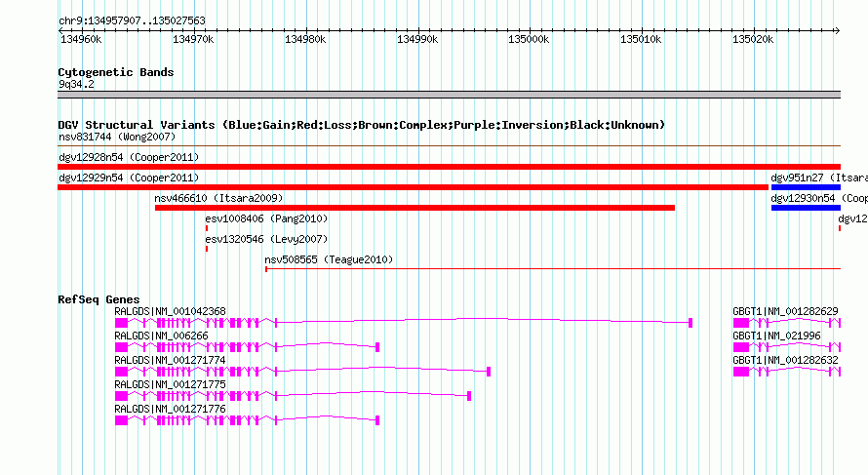Open the RefSeq Genes track title

click(x=99, y=299)
